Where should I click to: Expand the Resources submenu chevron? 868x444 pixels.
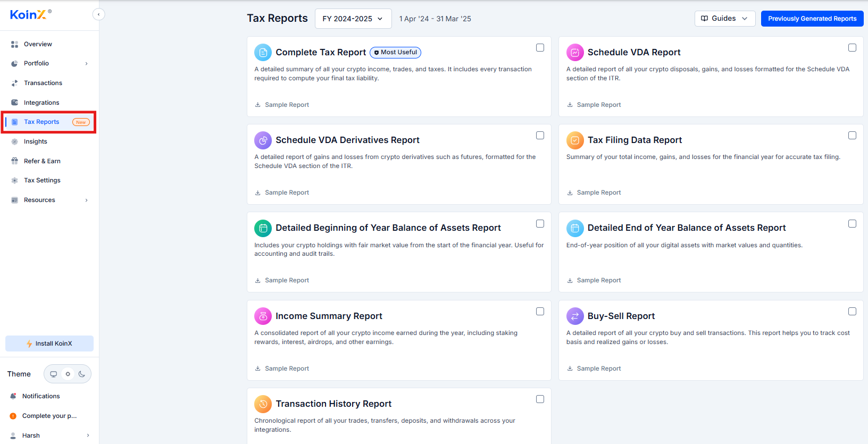pos(86,200)
